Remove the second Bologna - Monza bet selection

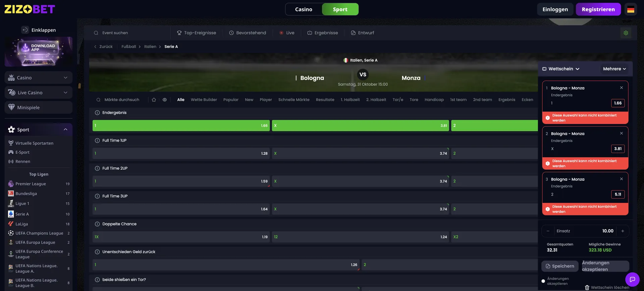tap(622, 133)
